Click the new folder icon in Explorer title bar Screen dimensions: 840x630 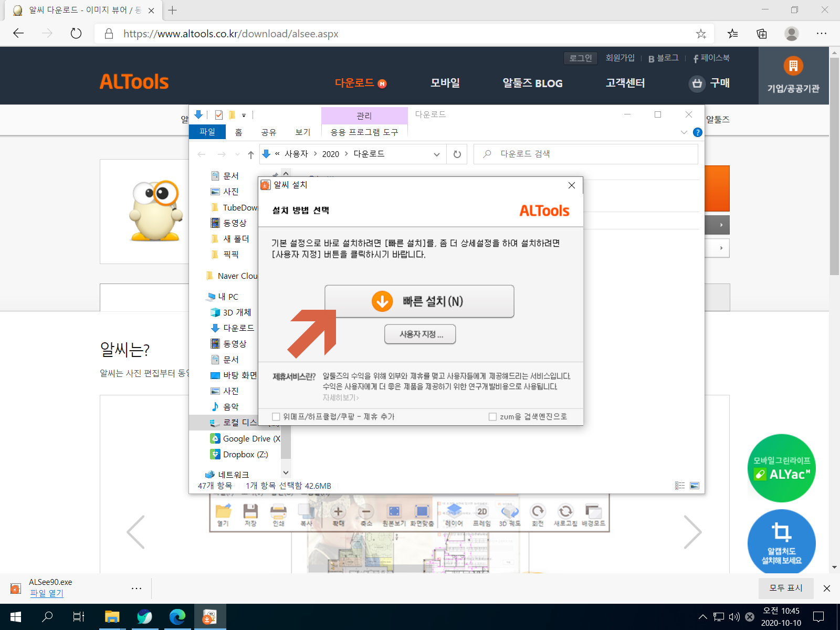click(x=232, y=115)
